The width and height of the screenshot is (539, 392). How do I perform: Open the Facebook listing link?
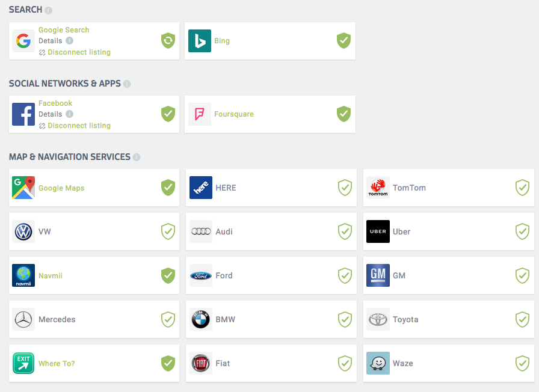click(x=55, y=103)
